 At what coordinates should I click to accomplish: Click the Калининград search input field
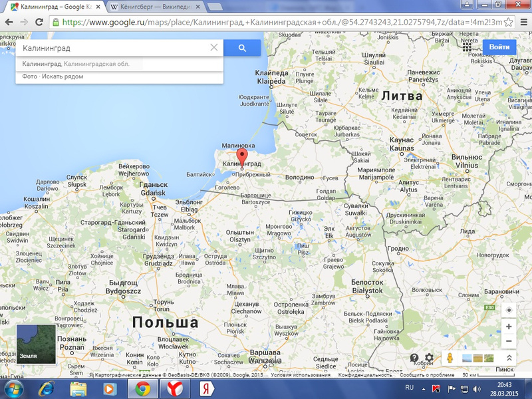(x=114, y=48)
